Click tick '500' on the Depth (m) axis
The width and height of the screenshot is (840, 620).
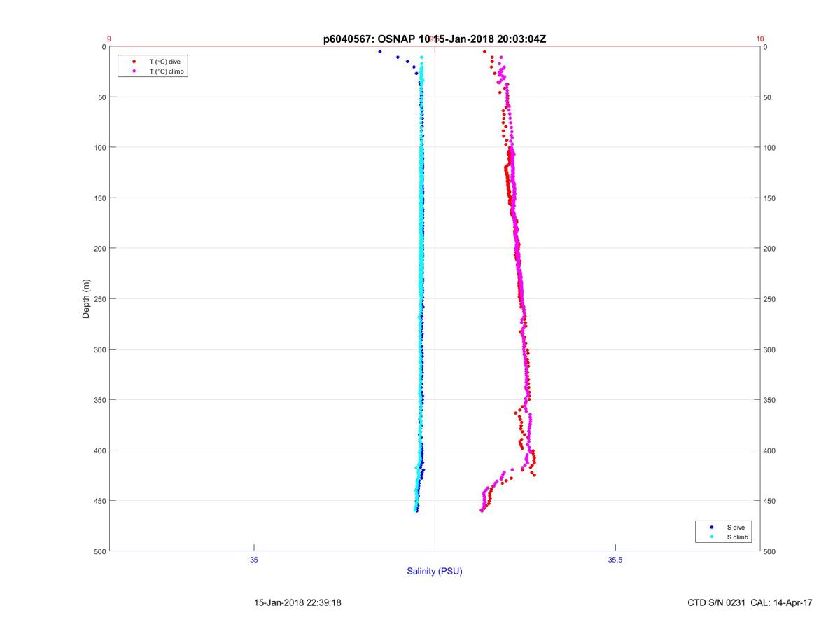pyautogui.click(x=99, y=551)
